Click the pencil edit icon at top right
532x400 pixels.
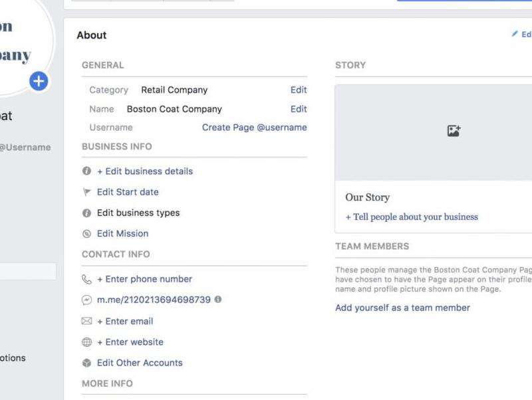click(x=515, y=34)
